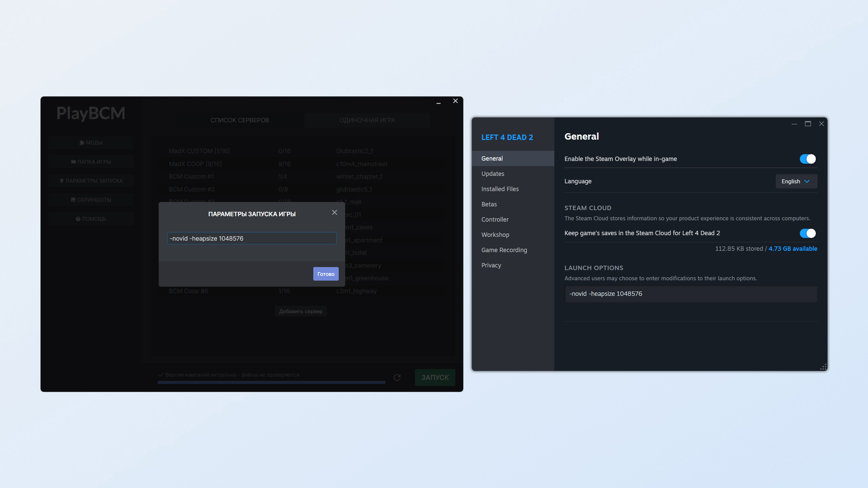
Task: Click the image icon on СКРИНШОТЫ
Action: coord(73,200)
